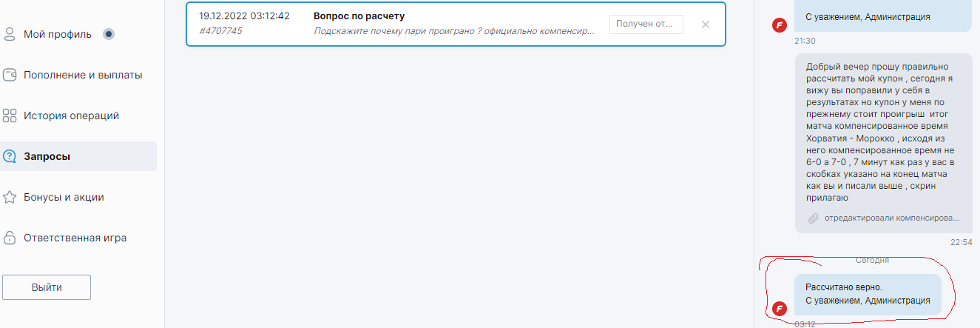
Task: Select the Бонусы и акции menu label
Action: coord(64,197)
